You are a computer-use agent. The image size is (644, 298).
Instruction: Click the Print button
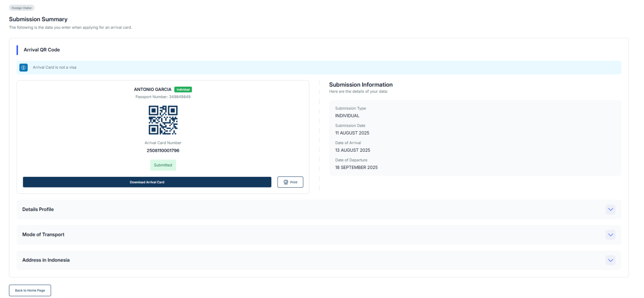click(290, 182)
